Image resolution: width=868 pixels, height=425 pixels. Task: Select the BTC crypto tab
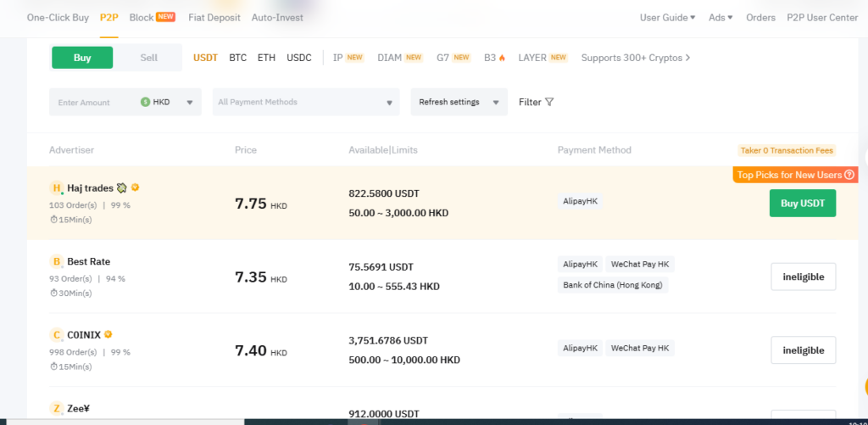tap(238, 58)
